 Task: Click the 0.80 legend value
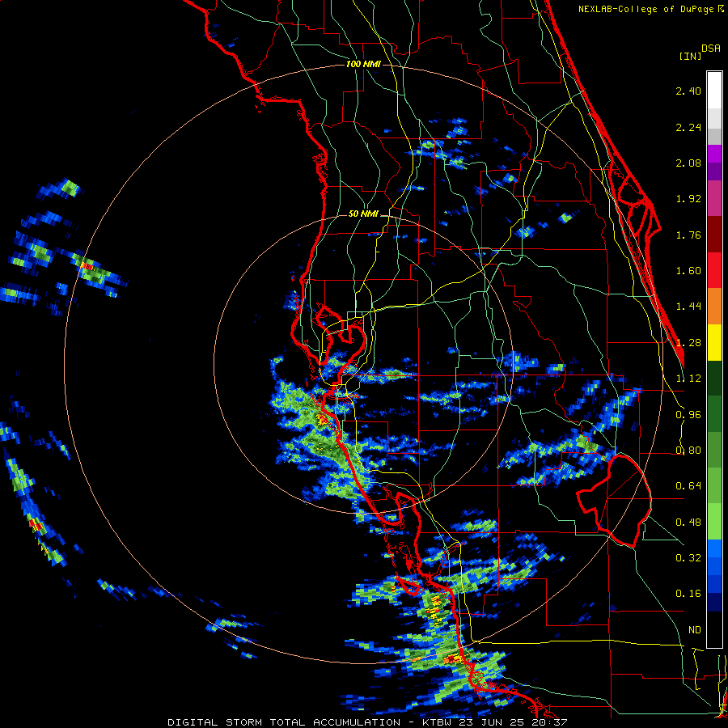[688, 451]
